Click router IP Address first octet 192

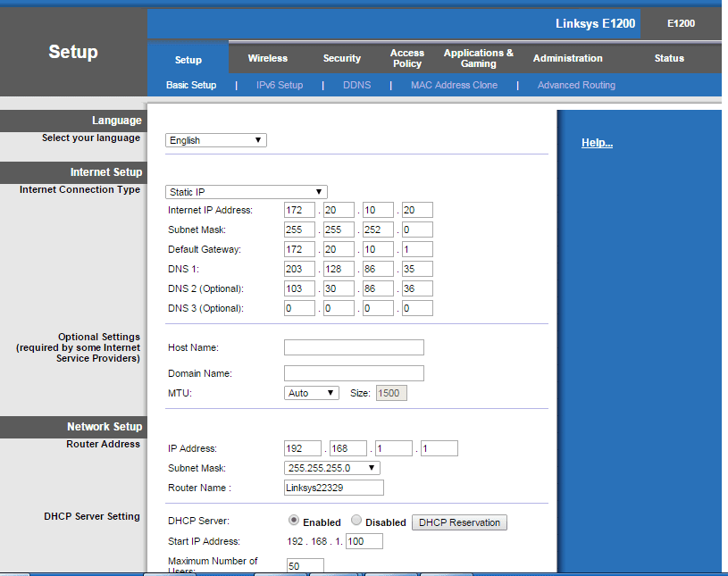click(303, 448)
